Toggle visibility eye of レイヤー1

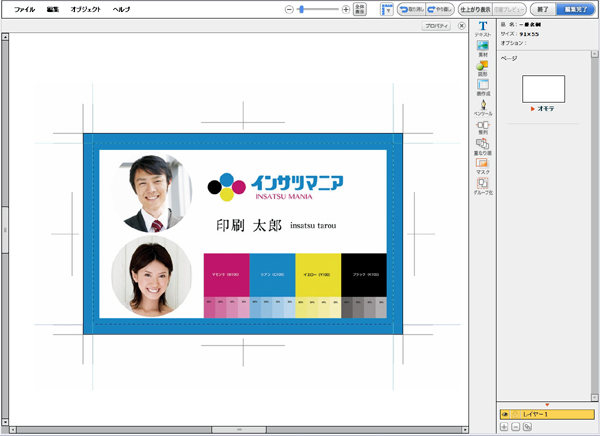pos(505,414)
